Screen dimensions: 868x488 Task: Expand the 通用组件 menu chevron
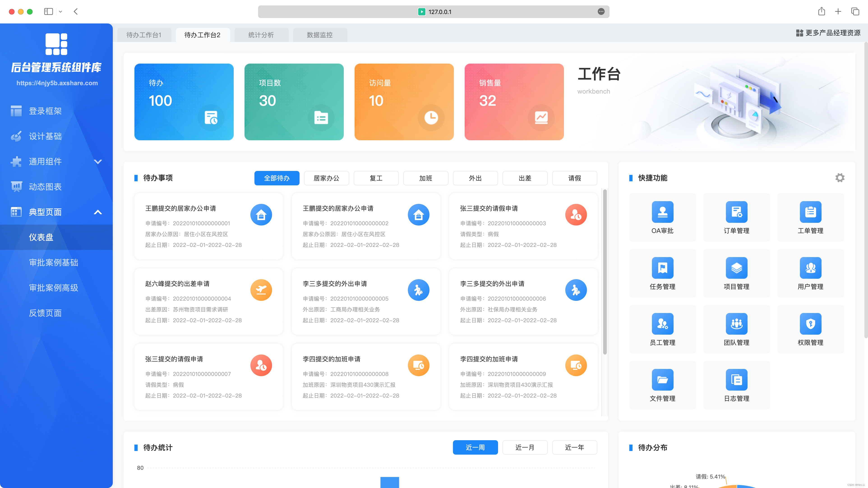tap(98, 162)
